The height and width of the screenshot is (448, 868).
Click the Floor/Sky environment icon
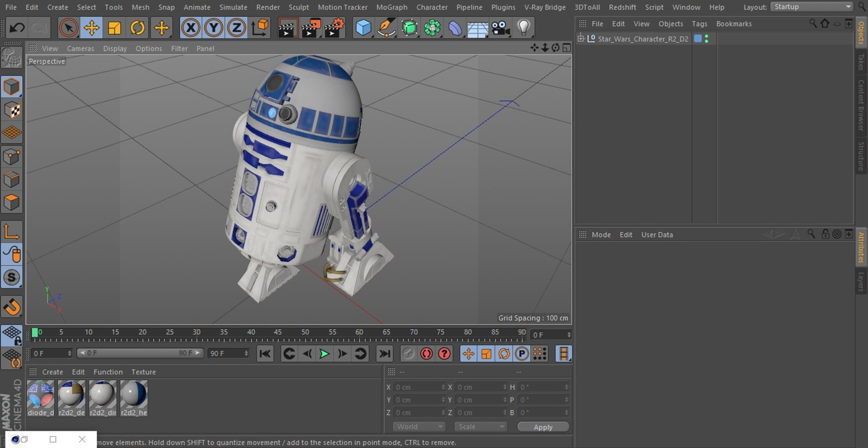(x=478, y=28)
